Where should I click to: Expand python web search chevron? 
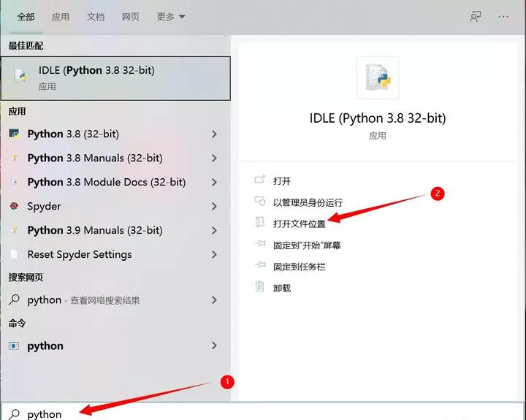tap(214, 300)
